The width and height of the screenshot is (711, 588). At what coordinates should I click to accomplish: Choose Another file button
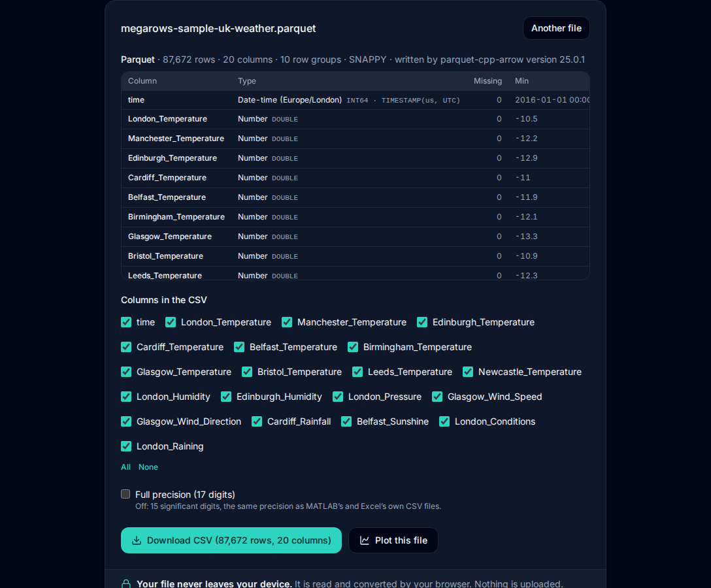556,28
